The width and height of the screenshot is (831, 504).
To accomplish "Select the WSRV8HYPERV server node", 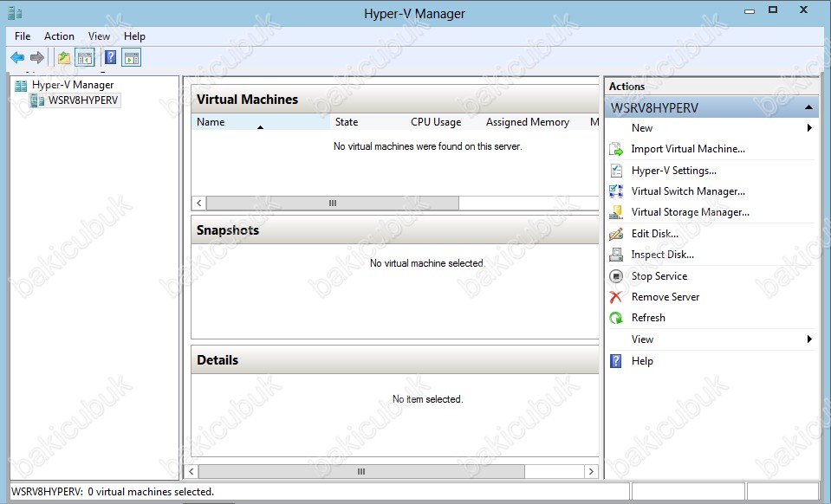I will (83, 100).
